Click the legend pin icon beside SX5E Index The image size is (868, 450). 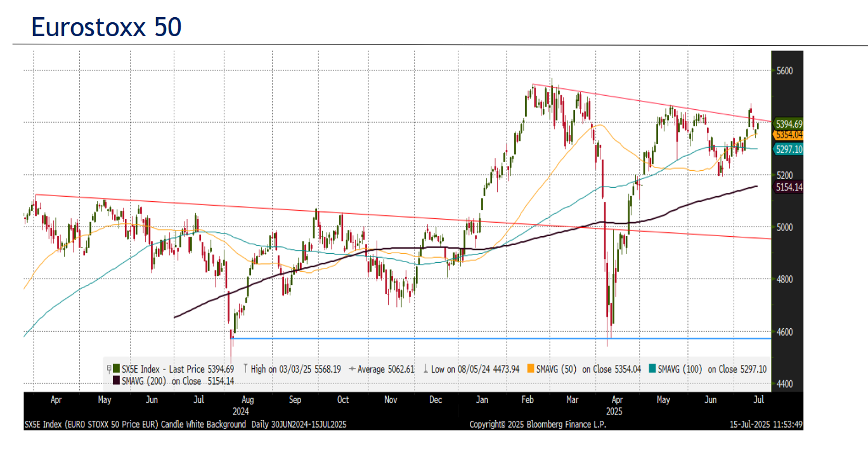tap(109, 369)
